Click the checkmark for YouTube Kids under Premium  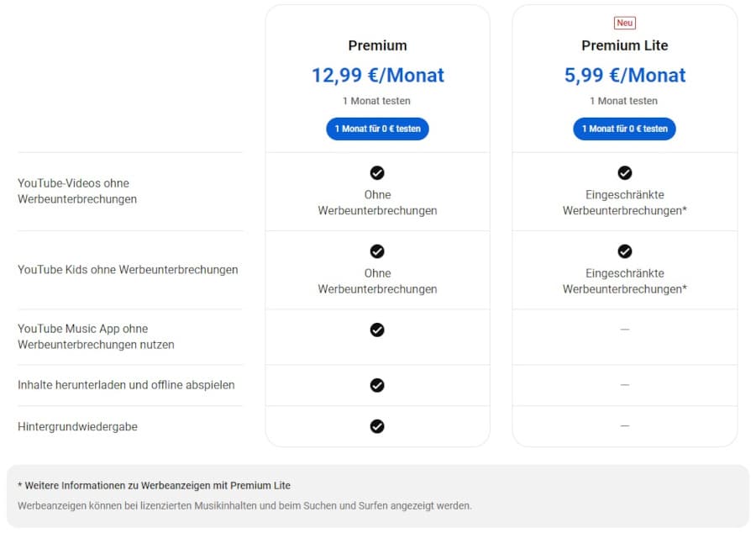click(377, 251)
